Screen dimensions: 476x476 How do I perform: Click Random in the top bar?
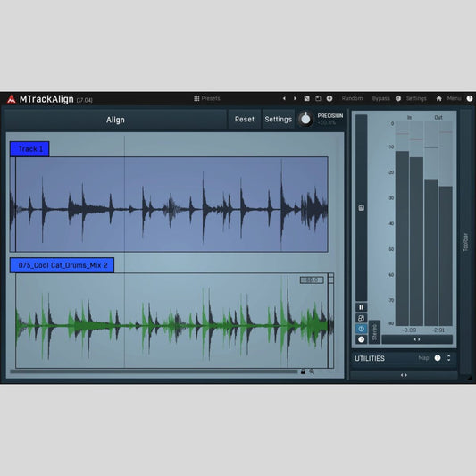click(x=352, y=98)
